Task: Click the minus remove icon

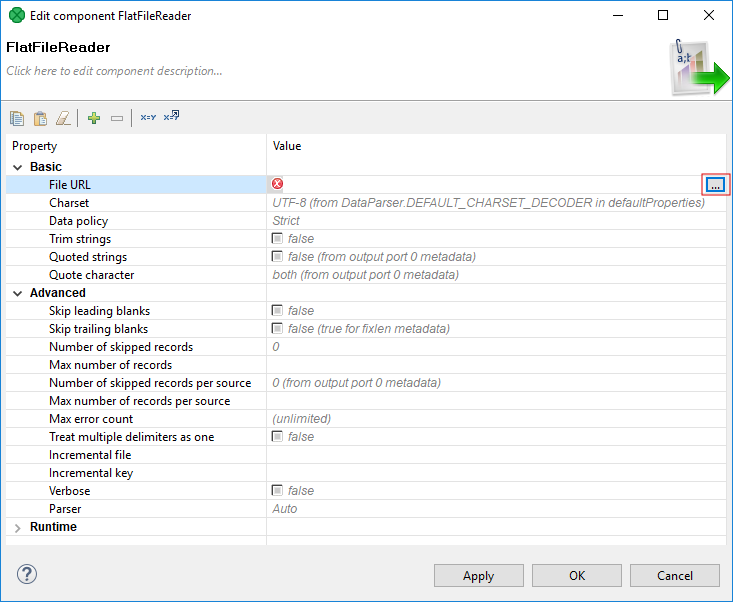Action: tap(117, 118)
